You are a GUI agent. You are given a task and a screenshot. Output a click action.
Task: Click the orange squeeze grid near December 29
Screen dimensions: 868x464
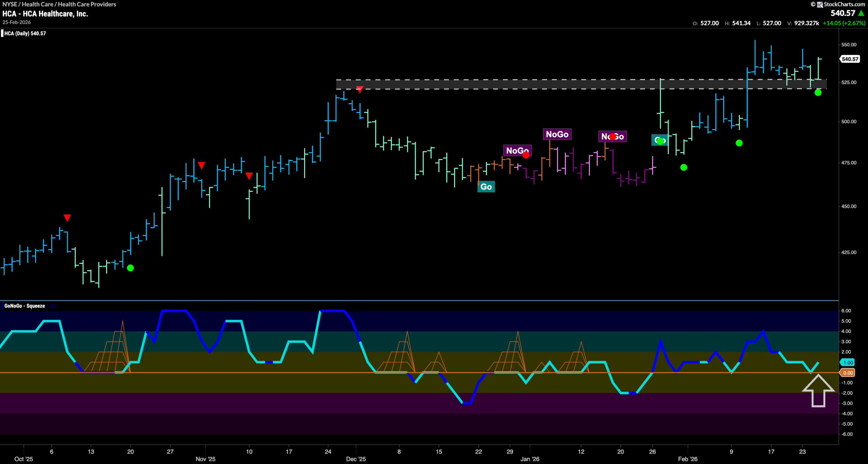[506, 352]
